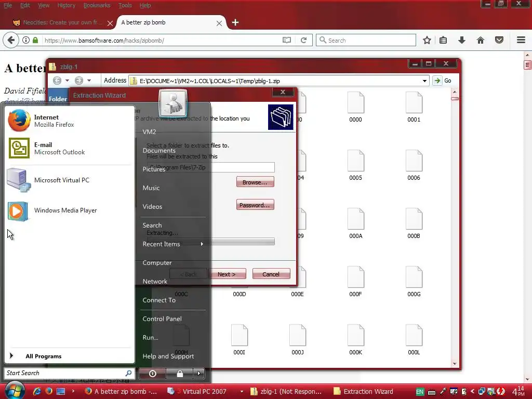Open new tab plus button
The image size is (532, 399).
click(x=235, y=22)
